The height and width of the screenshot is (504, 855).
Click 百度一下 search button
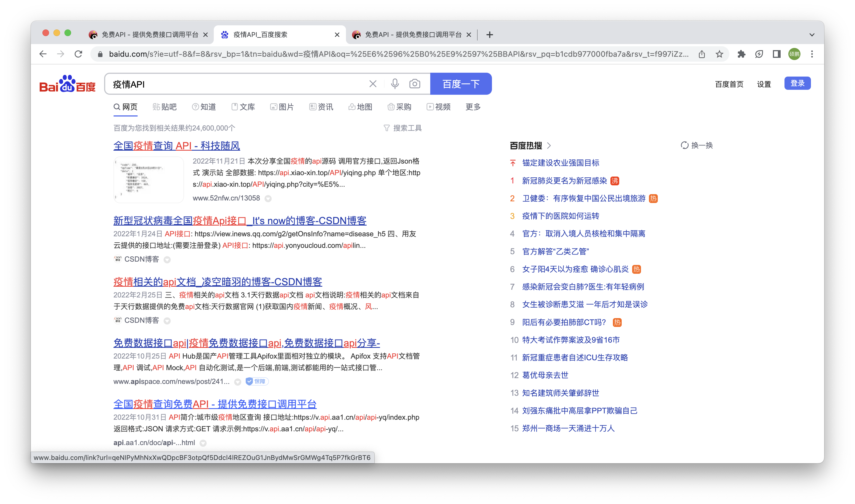(x=461, y=83)
